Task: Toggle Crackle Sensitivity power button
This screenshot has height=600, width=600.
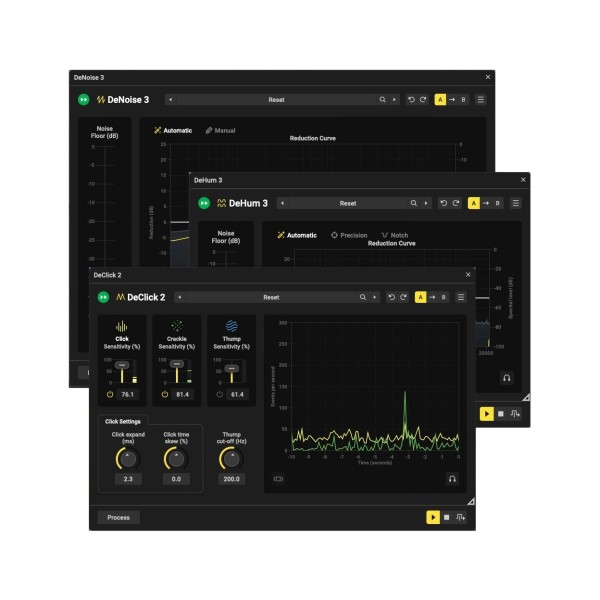Action: (165, 395)
